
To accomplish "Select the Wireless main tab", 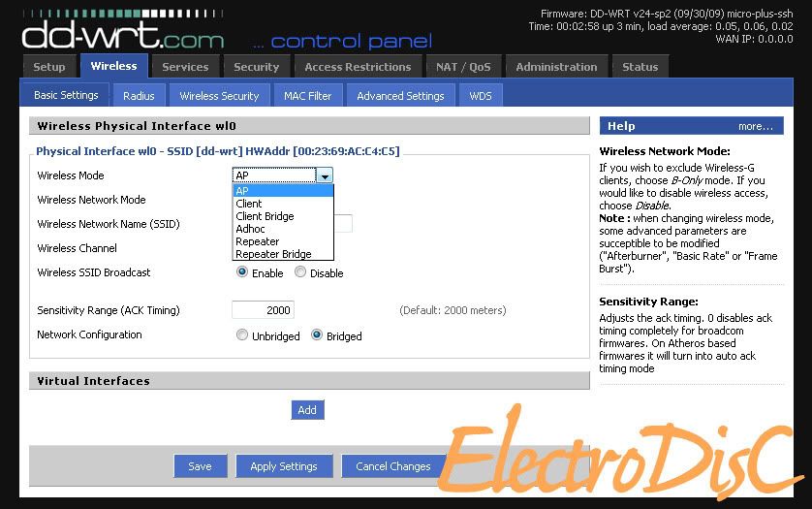I will [x=114, y=66].
